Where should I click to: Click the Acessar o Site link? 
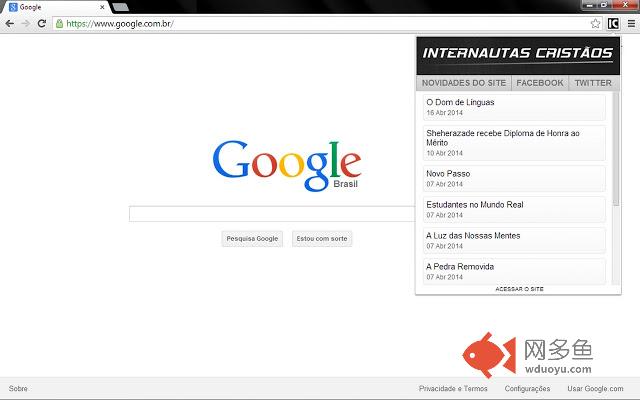pos(519,289)
